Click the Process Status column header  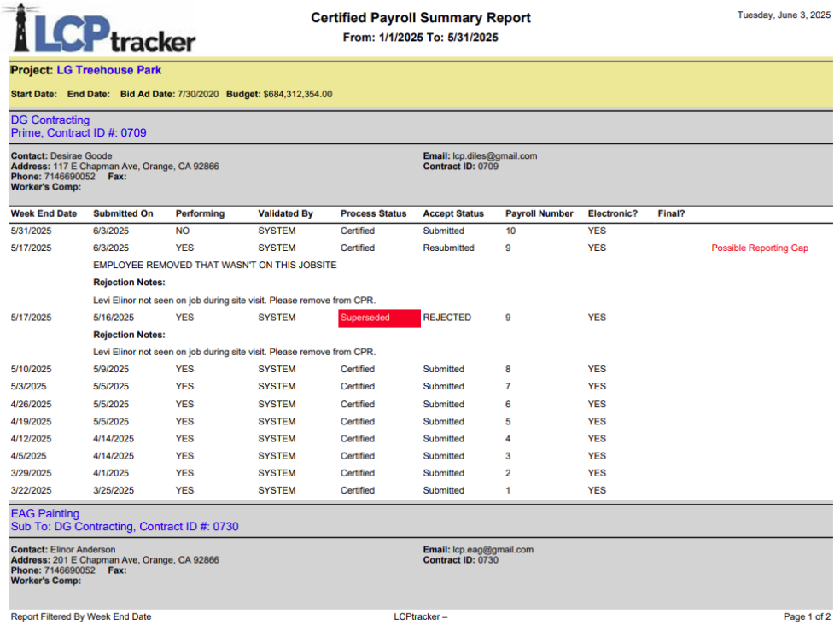coord(373,213)
